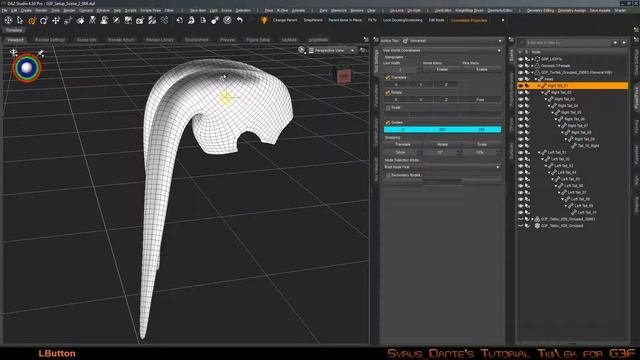
Task: Toggle visibility of Left Tail_01 bone
Action: pyautogui.click(x=520, y=153)
